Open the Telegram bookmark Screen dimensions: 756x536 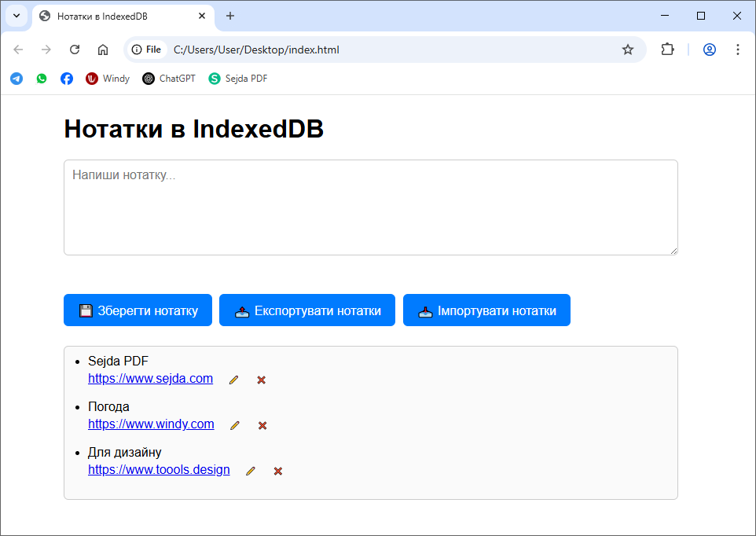[17, 79]
